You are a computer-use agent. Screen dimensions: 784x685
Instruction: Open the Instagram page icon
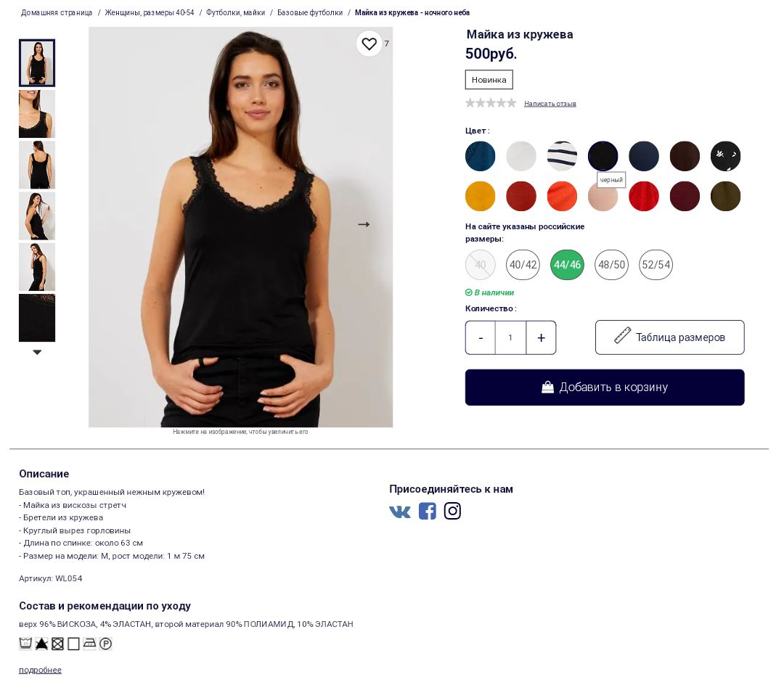click(x=452, y=511)
